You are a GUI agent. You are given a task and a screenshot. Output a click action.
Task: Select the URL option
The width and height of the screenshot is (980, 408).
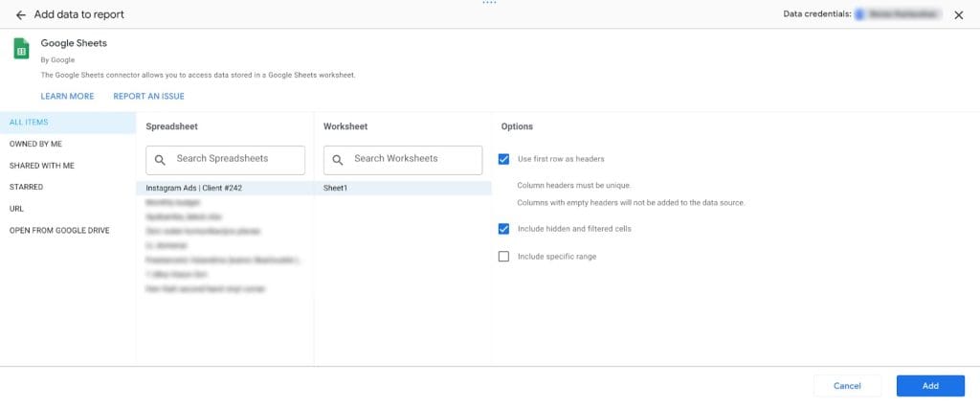(16, 208)
